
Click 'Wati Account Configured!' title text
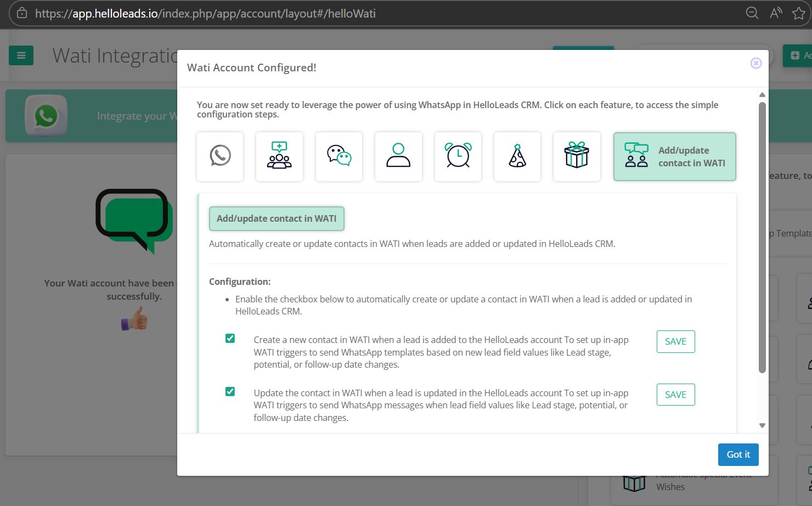point(252,68)
